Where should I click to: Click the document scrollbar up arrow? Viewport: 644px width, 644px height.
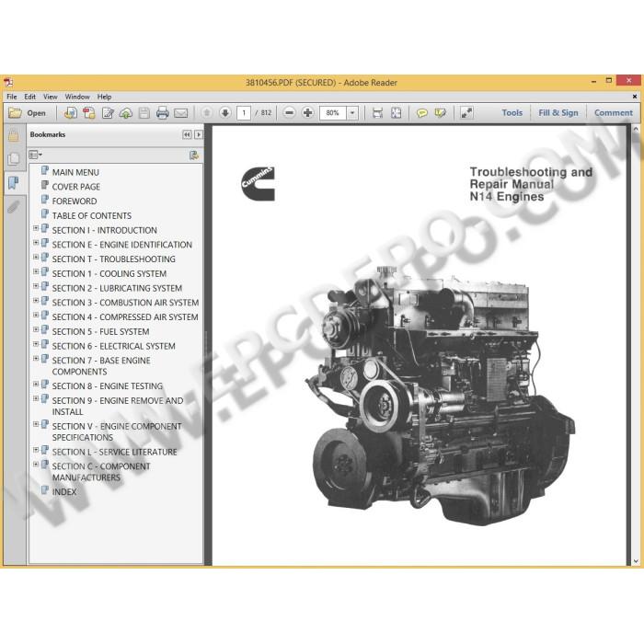[x=636, y=130]
